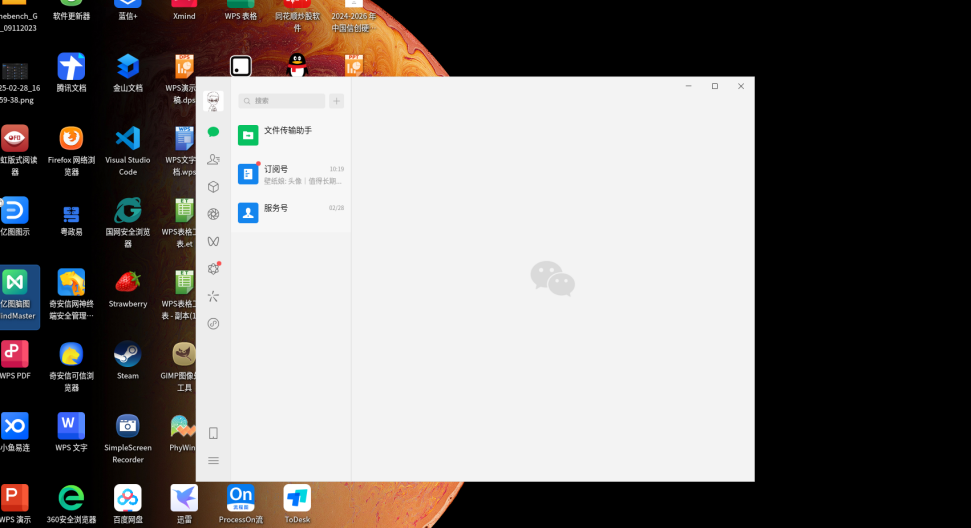Maximize the WeChat window
The image size is (971, 528).
pos(715,86)
